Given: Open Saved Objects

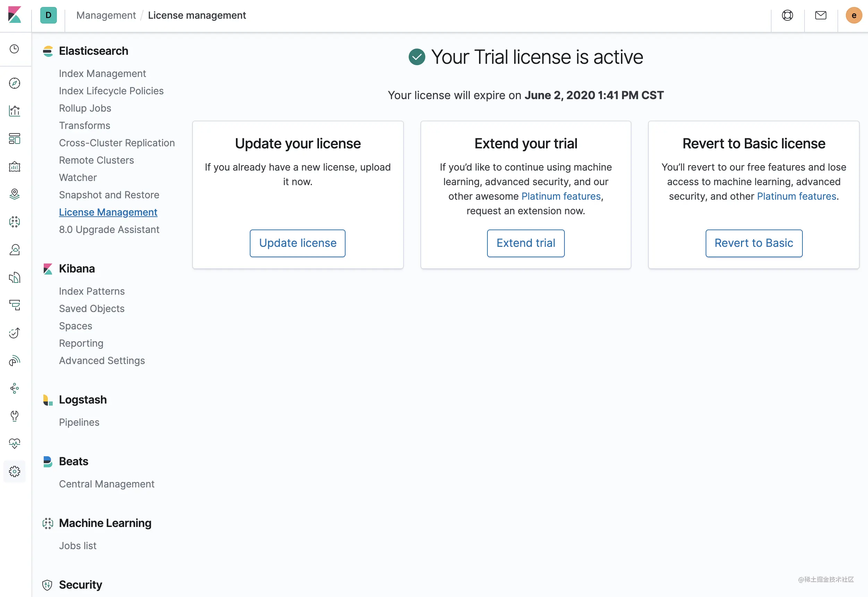Looking at the screenshot, I should point(92,309).
